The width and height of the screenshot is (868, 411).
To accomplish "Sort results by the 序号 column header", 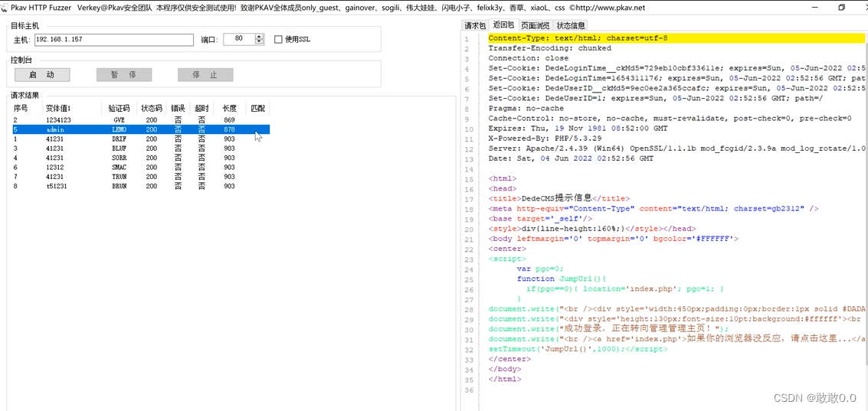I will (x=21, y=108).
